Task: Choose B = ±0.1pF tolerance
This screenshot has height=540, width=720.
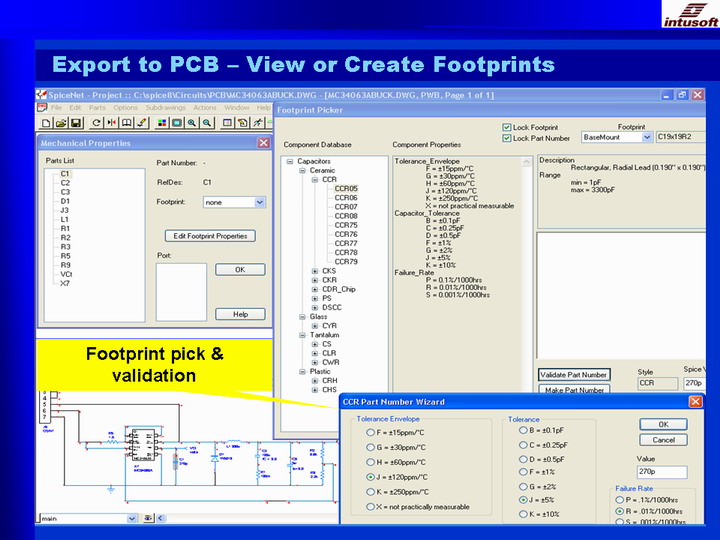Action: pyautogui.click(x=523, y=430)
